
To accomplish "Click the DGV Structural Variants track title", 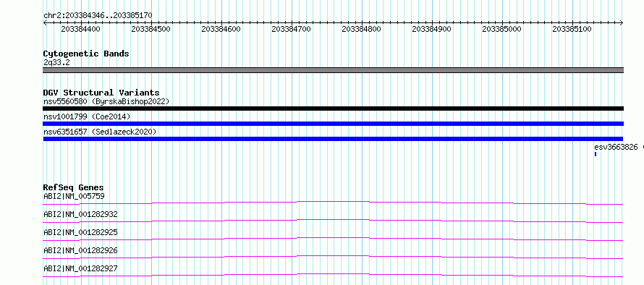I will pyautogui.click(x=101, y=93).
